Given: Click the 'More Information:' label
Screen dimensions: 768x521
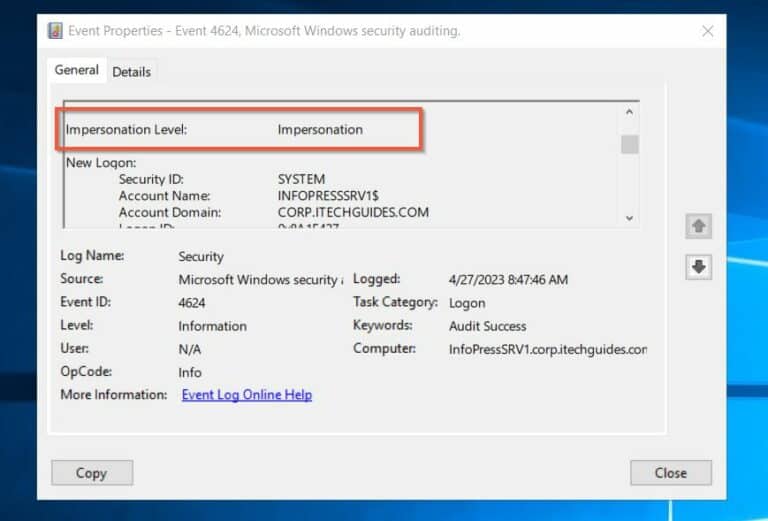Looking at the screenshot, I should [114, 395].
